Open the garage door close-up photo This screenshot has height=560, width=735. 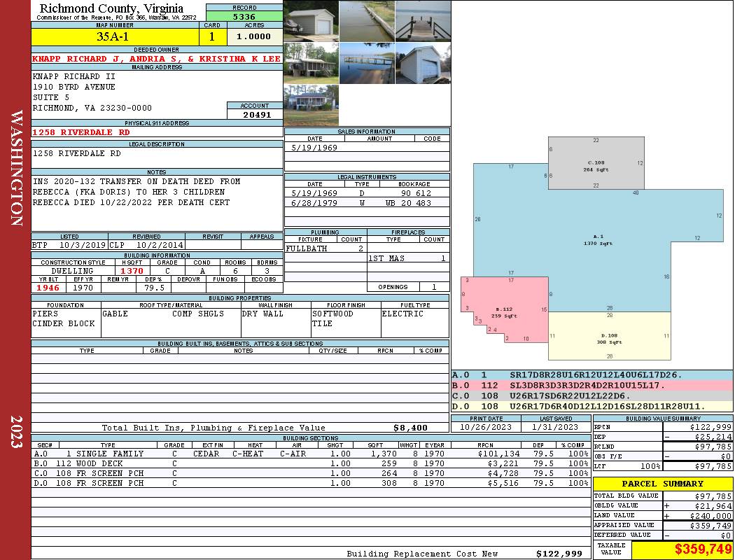coord(423,63)
